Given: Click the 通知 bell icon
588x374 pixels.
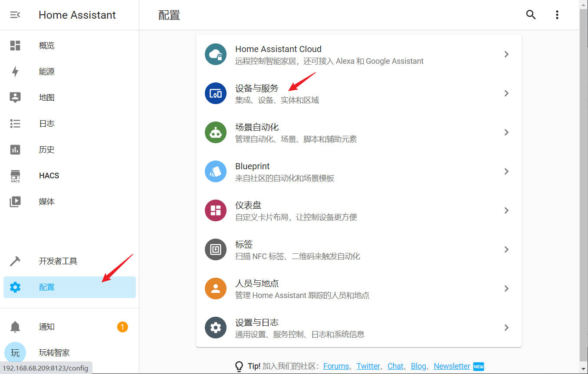Looking at the screenshot, I should click(x=15, y=327).
